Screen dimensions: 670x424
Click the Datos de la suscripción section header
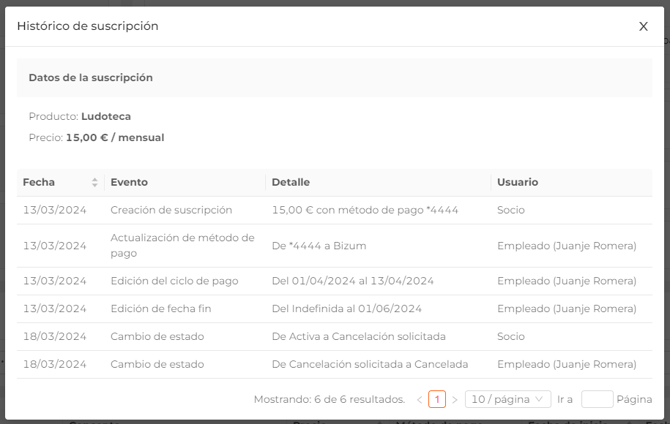coord(91,77)
